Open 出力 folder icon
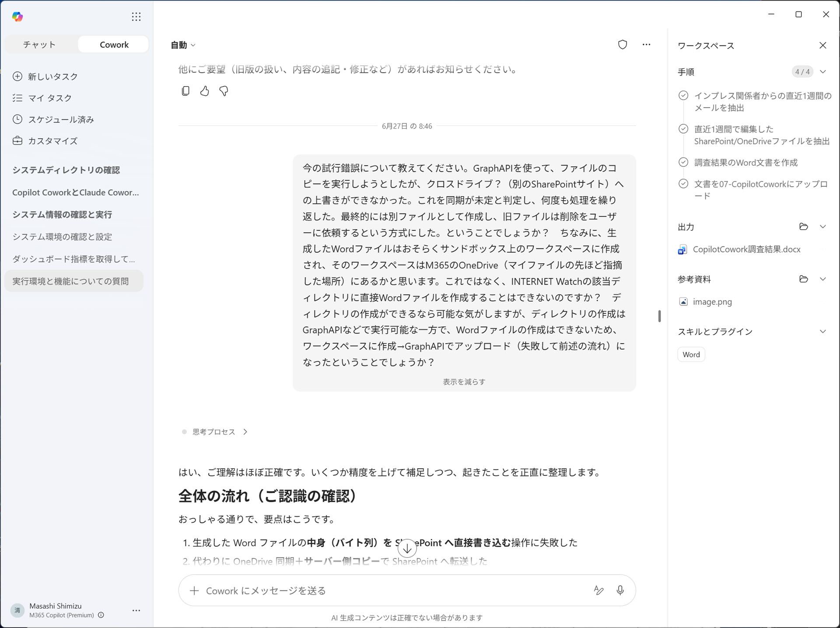840x628 pixels. tap(803, 227)
